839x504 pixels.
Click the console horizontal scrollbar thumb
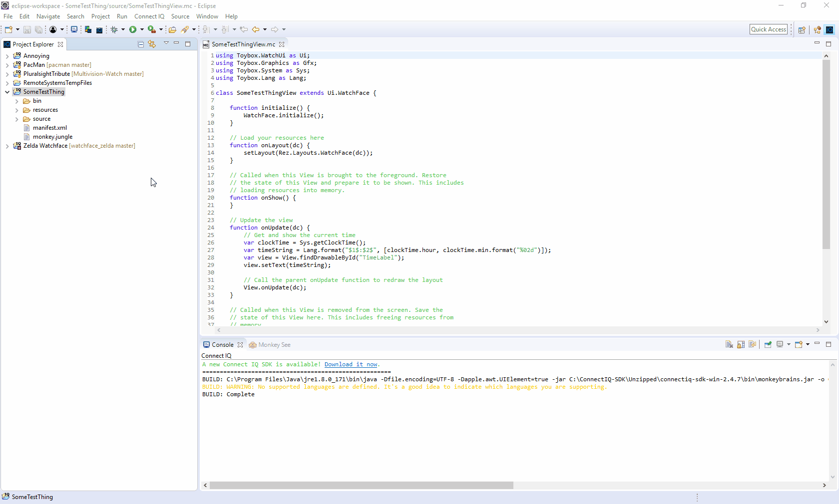(362, 485)
